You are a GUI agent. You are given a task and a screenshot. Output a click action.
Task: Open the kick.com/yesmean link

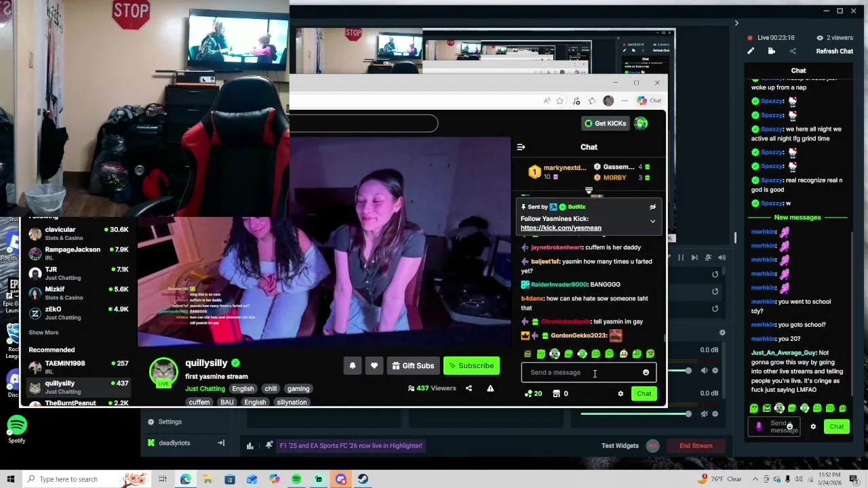pos(561,228)
